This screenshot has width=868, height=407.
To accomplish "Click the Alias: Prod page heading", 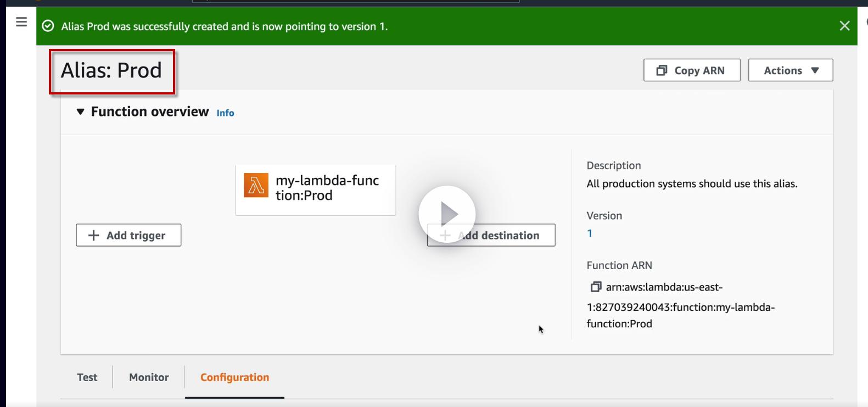I will [111, 70].
